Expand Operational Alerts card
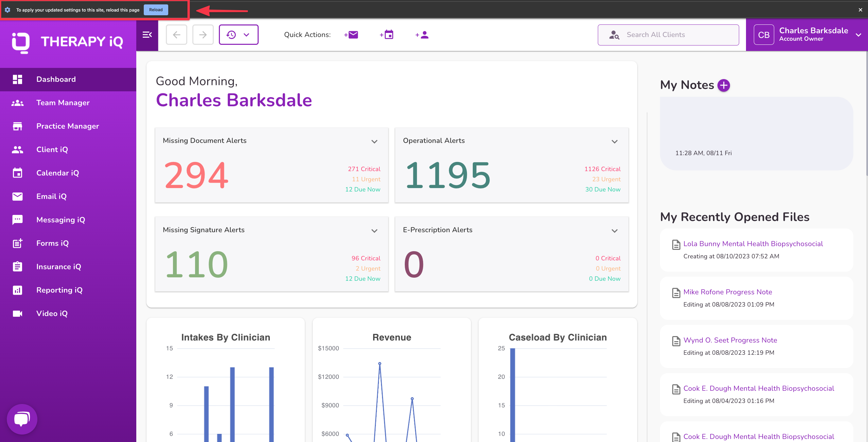The height and width of the screenshot is (442, 868). point(614,142)
